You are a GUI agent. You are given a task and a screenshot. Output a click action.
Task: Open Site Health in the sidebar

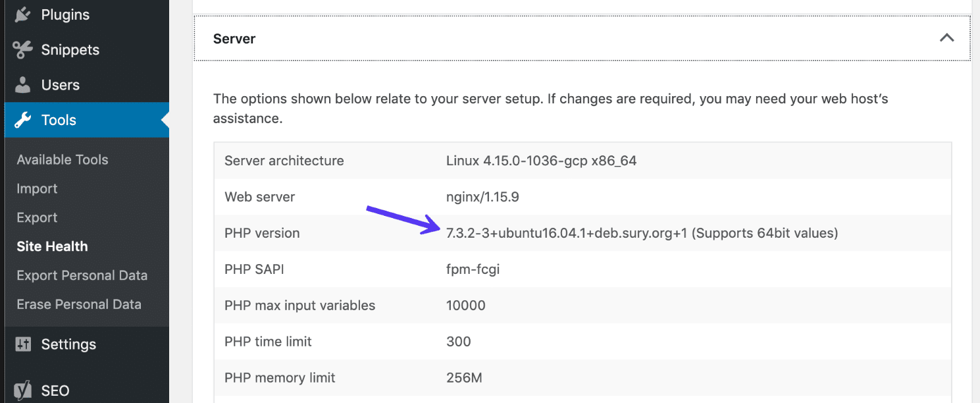(52, 246)
